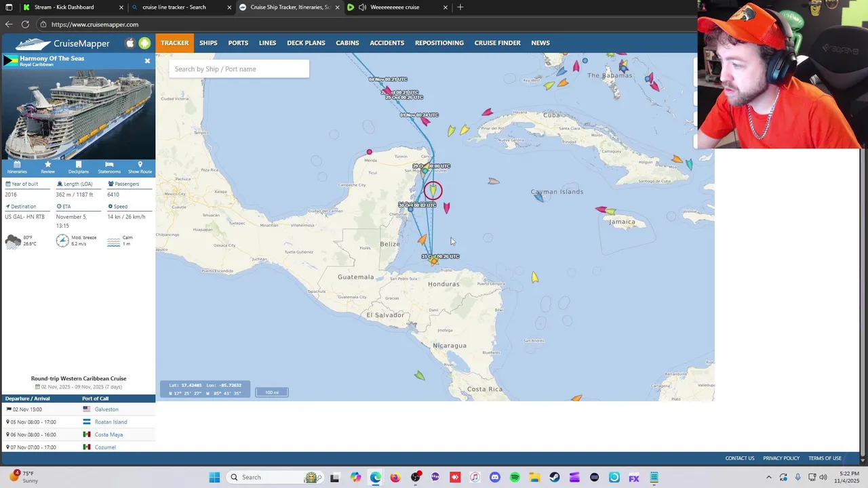Click the browser back arrow
868x488 pixels.
9,24
